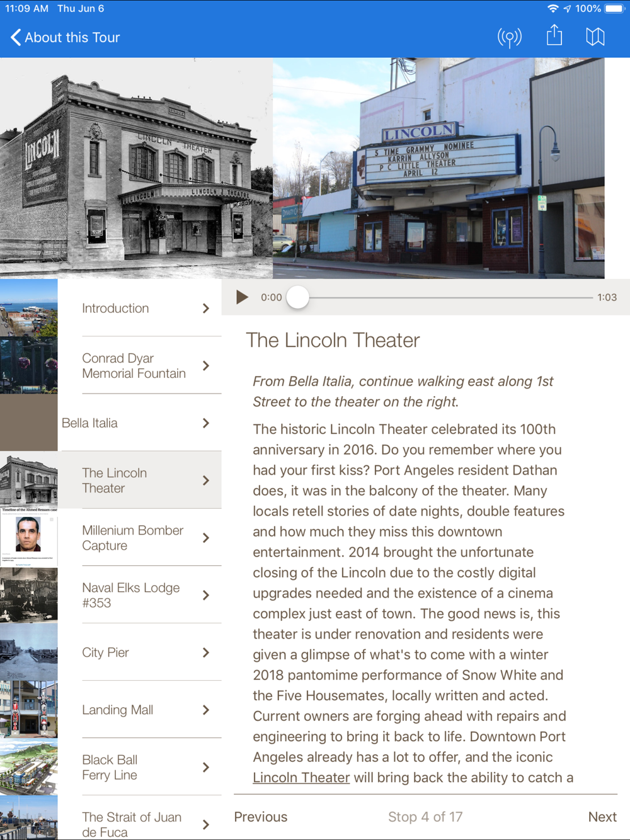The width and height of the screenshot is (630, 840).
Task: Open the Naval Elks Lodge chevron
Action: tap(206, 595)
